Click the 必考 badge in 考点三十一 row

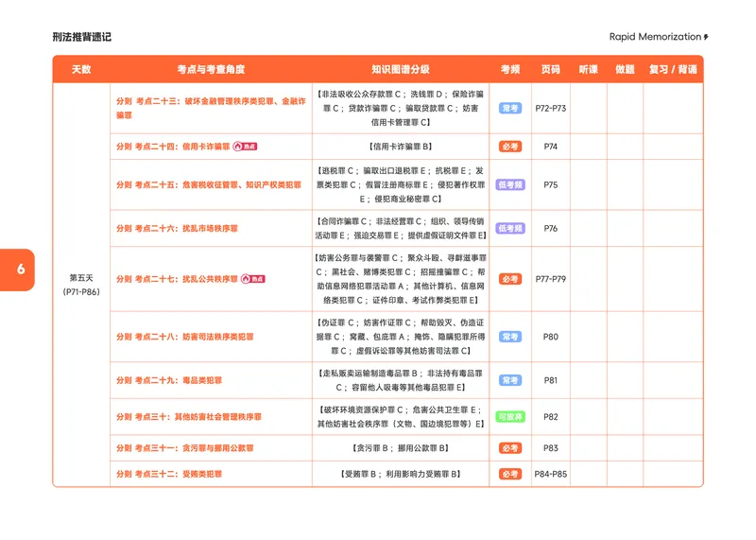tap(510, 448)
